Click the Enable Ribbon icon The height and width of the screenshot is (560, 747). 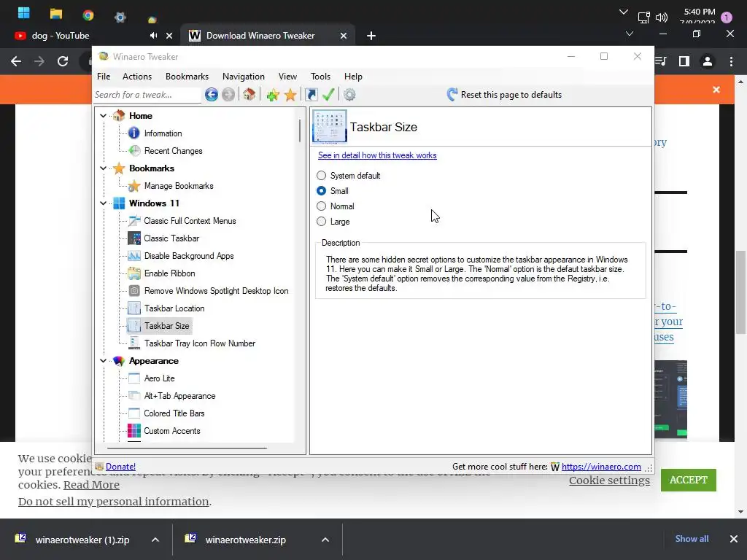[134, 273]
